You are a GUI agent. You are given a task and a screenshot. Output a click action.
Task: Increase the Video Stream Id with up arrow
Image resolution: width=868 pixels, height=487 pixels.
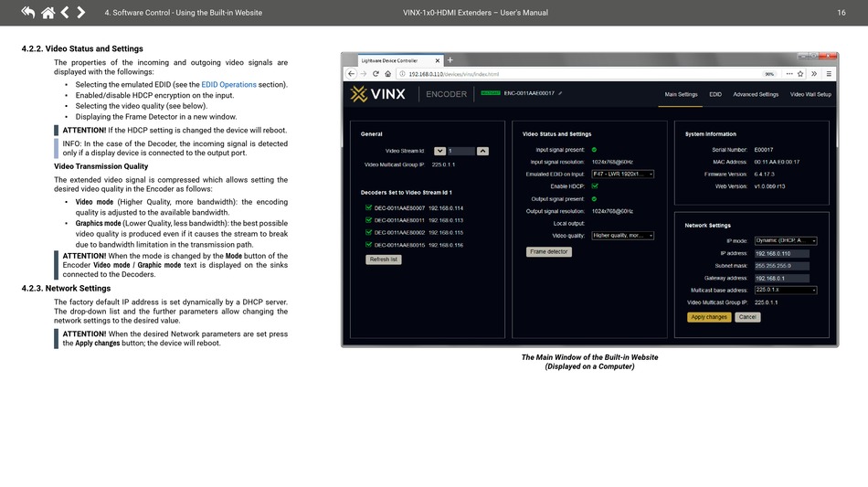coord(482,151)
